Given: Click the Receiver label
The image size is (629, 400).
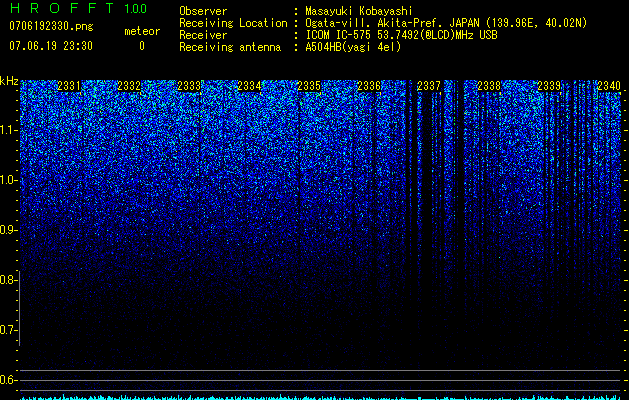Looking at the screenshot, I should (203, 35).
